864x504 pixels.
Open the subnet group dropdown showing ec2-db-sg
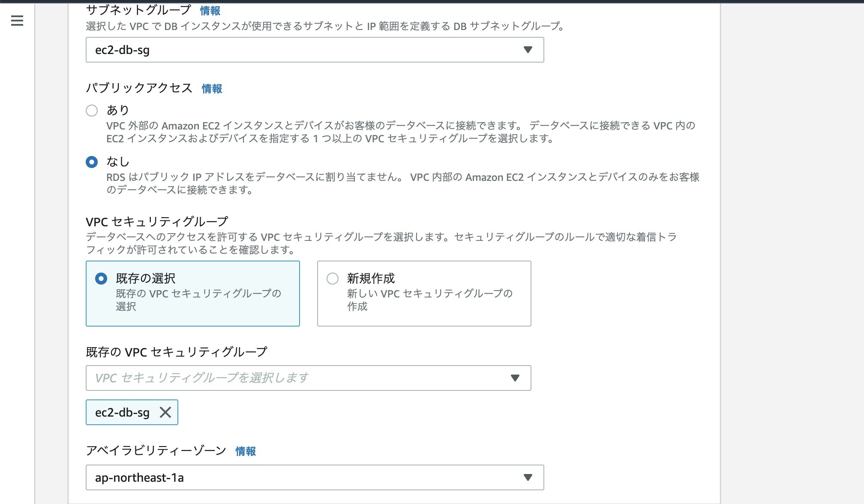pyautogui.click(x=315, y=50)
